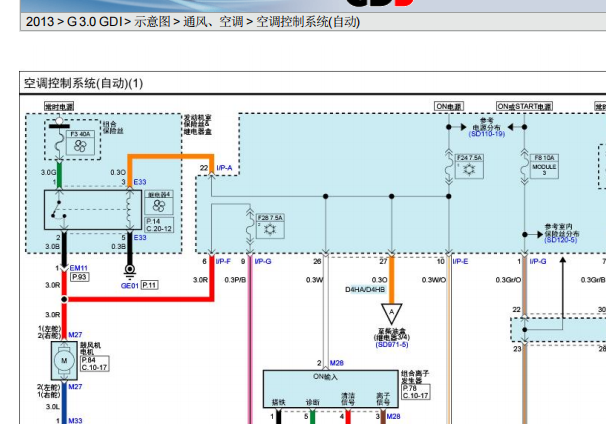This screenshot has height=424, width=606.
Task: Click the 0.3W wire label
Action: (314, 279)
